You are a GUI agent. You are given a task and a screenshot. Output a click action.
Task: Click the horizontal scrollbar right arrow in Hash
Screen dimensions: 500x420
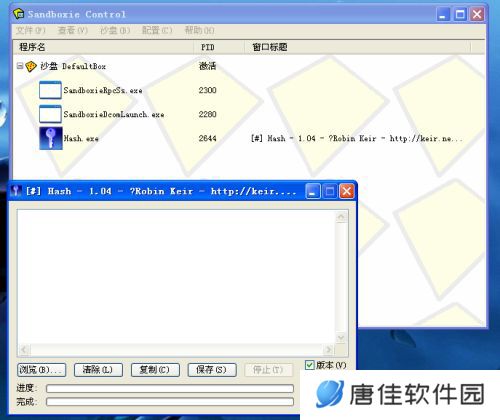[328, 350]
